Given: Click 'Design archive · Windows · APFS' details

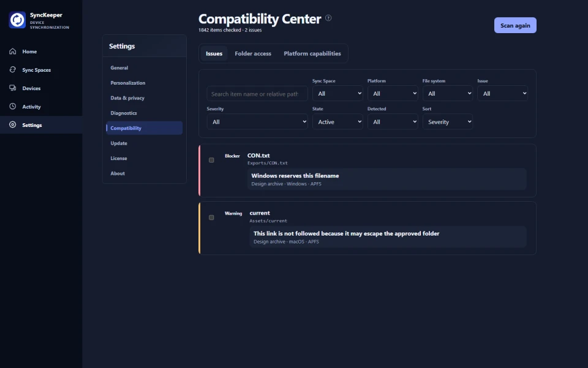Looking at the screenshot, I should [286, 183].
